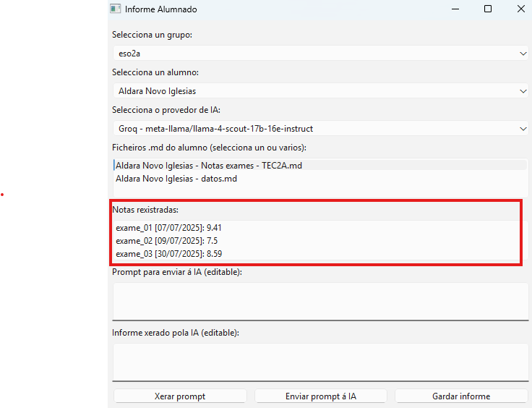Save report with Gardar informe
This screenshot has height=408, width=532.
point(461,396)
